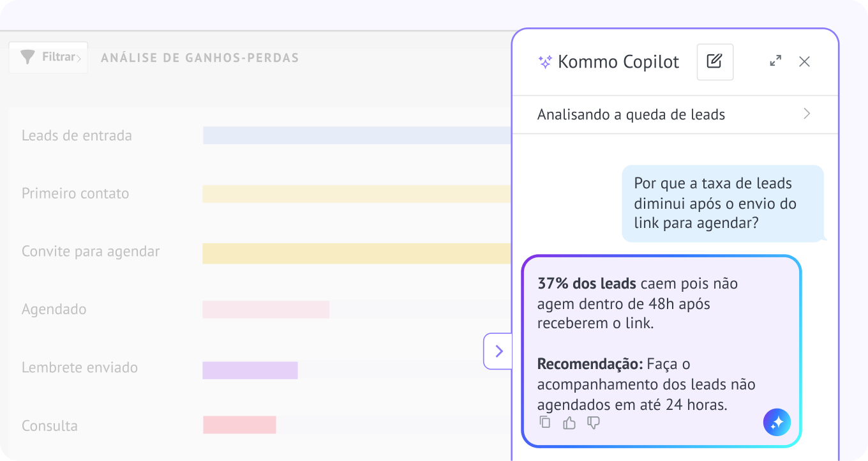Screen dimensions: 868x461
Task: Click the sparkle icon beside Kommo Copilot
Action: click(545, 62)
